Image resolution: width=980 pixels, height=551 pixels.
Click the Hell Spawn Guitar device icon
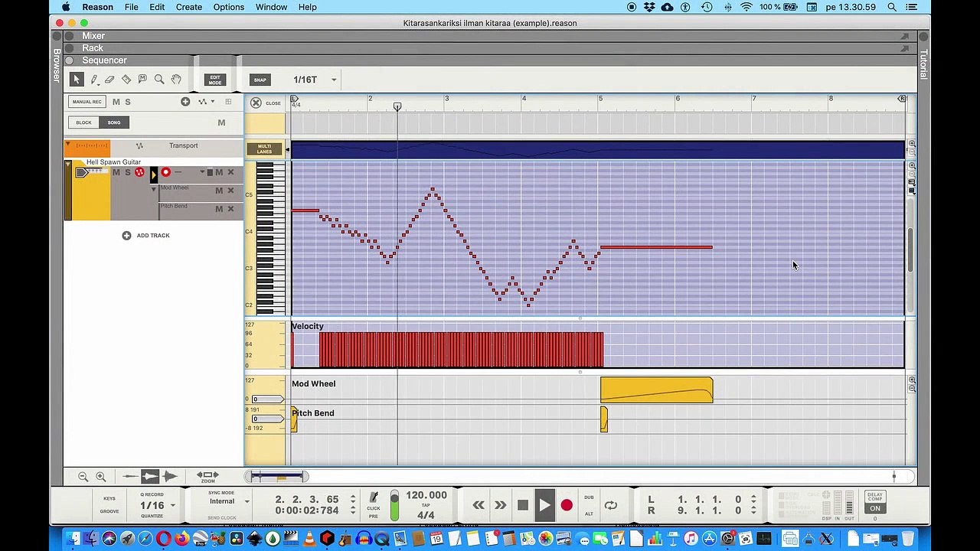82,173
